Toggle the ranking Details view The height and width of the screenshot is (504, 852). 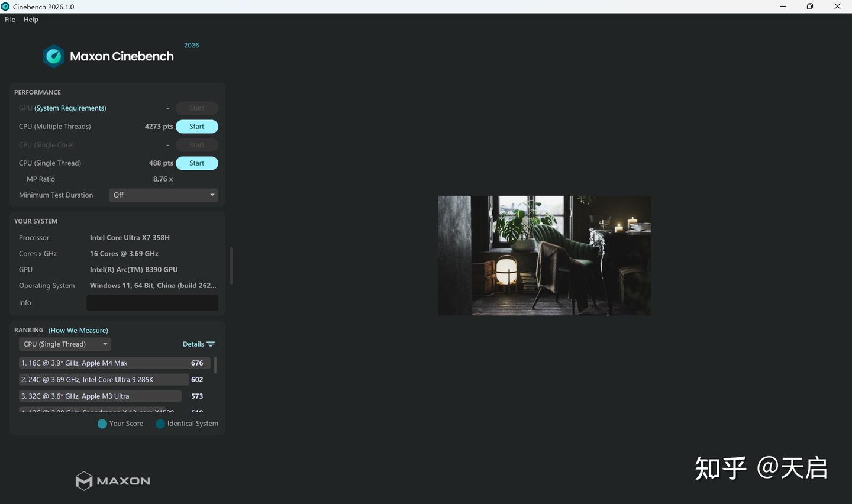(198, 344)
